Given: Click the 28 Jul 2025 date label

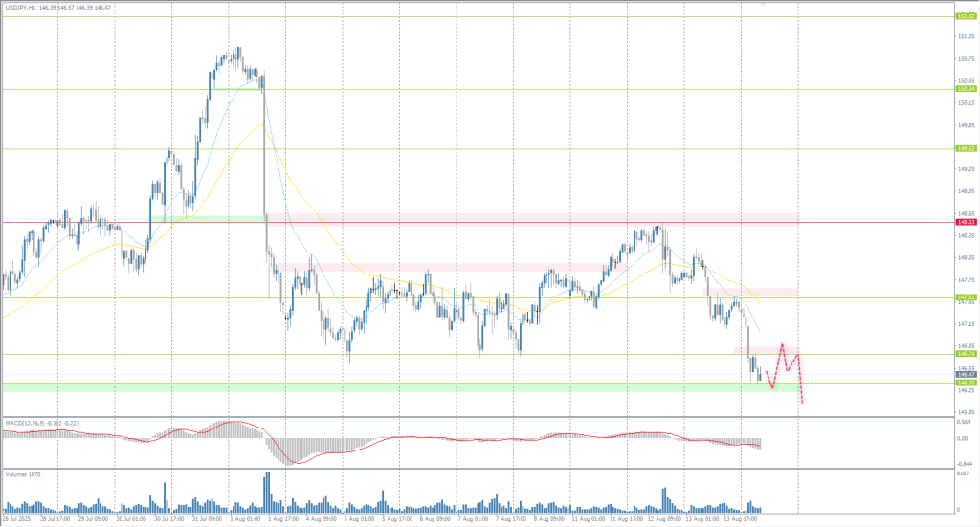Looking at the screenshot, I should coord(17,520).
